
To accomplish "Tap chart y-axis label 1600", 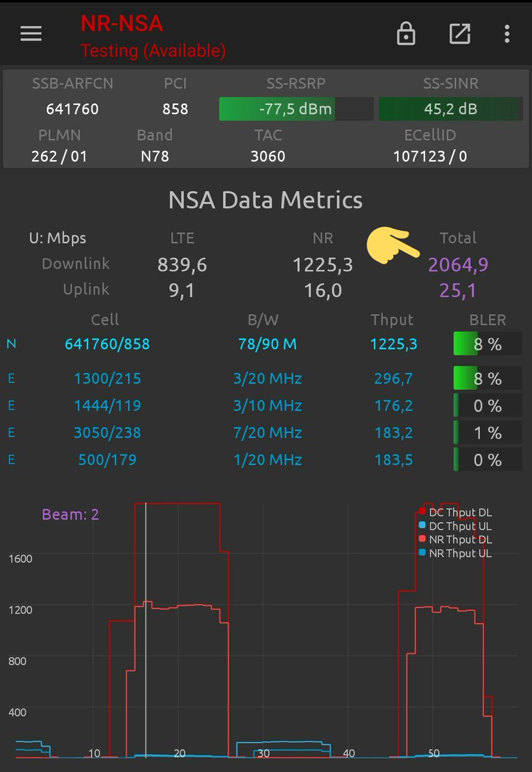I will click(x=20, y=558).
